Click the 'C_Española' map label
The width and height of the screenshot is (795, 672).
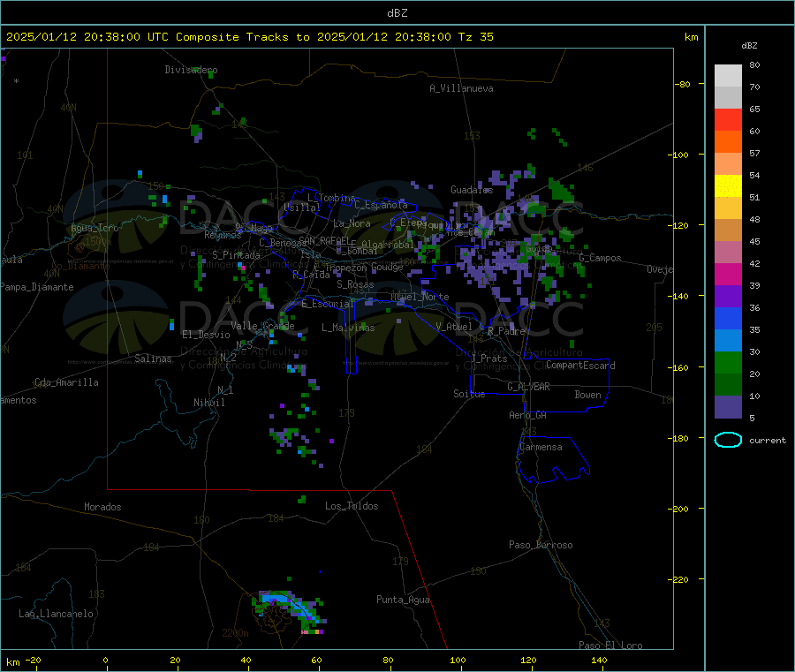381,205
